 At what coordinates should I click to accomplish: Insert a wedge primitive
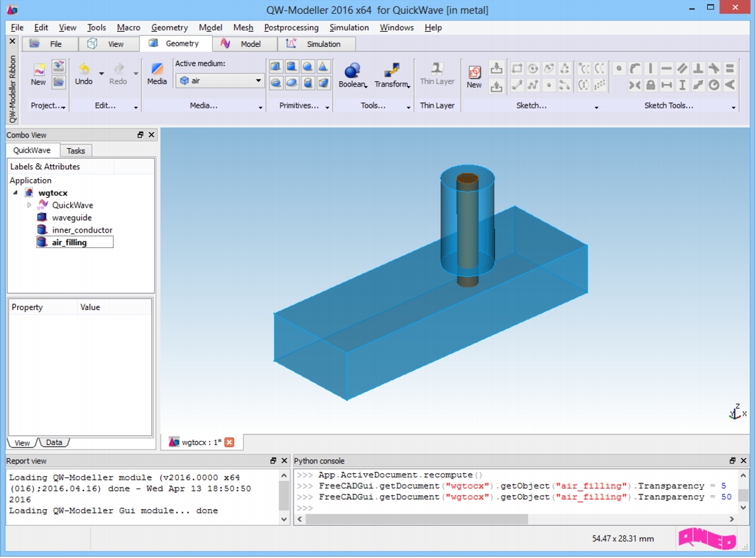pyautogui.click(x=324, y=83)
